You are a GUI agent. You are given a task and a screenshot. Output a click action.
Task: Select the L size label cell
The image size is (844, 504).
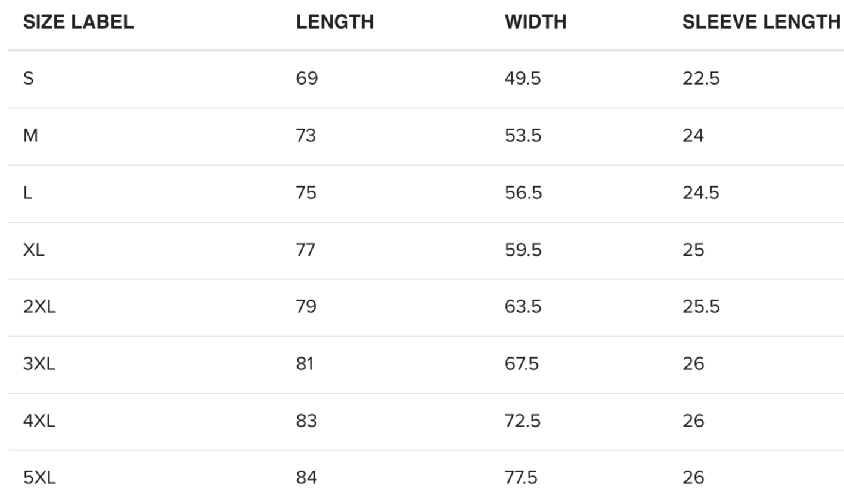coord(27,192)
